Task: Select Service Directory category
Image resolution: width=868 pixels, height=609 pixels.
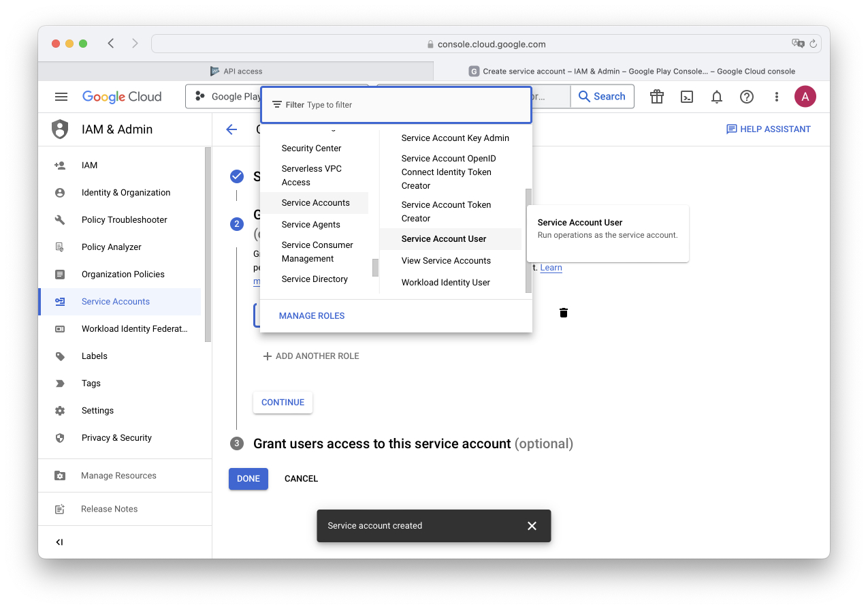Action: (x=315, y=279)
